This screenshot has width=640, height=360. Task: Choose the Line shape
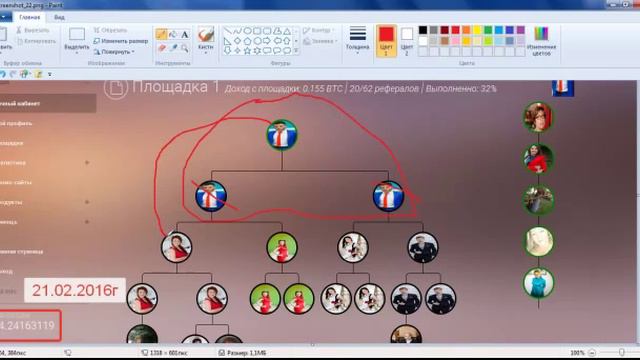tap(228, 31)
